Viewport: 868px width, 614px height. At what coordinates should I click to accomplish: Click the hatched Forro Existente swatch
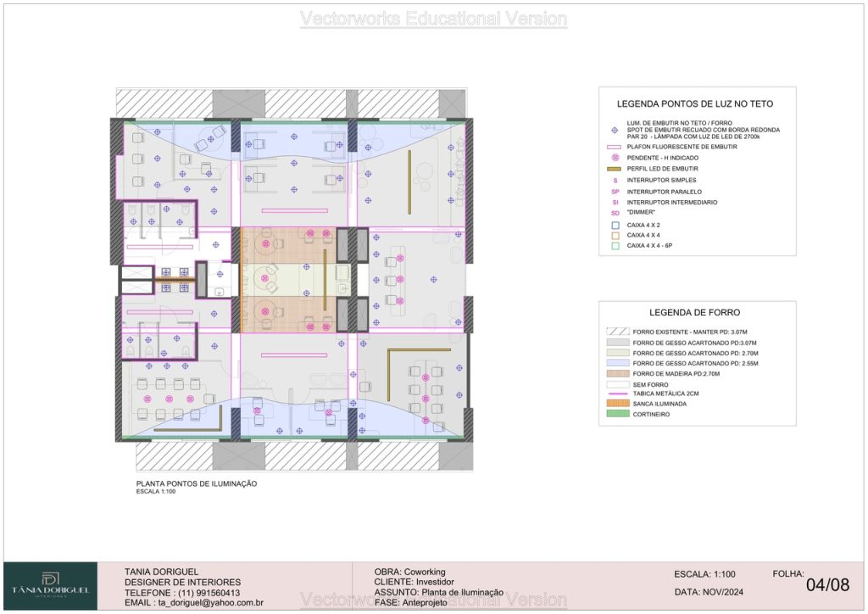(615, 332)
